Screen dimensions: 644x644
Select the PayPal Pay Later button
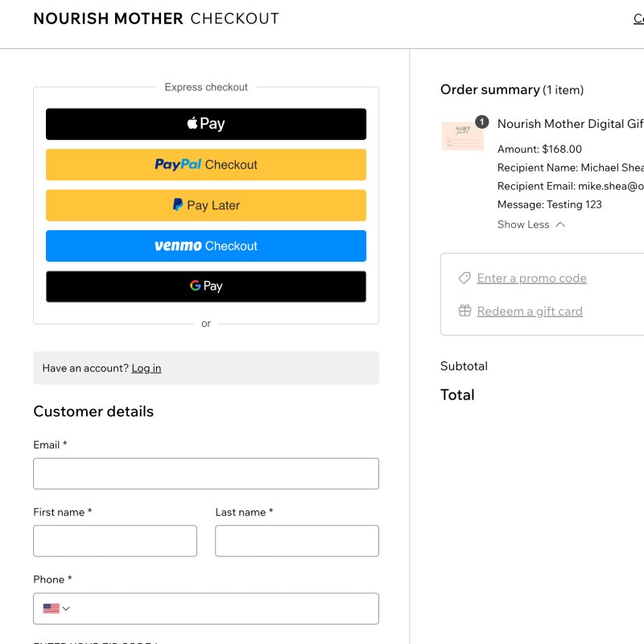pyautogui.click(x=206, y=205)
